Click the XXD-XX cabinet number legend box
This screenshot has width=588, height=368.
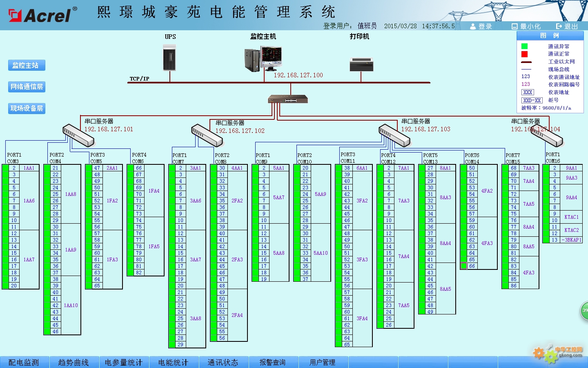coord(532,100)
